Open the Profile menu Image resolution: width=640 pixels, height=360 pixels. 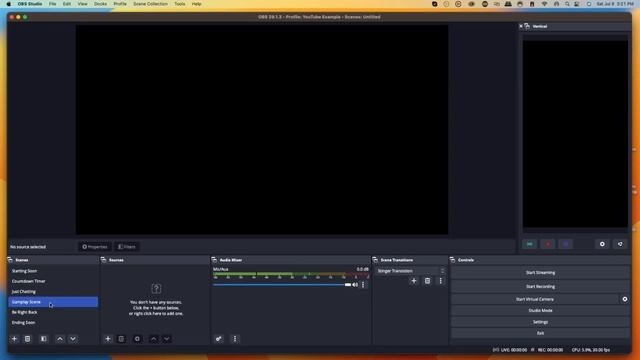(x=120, y=4)
